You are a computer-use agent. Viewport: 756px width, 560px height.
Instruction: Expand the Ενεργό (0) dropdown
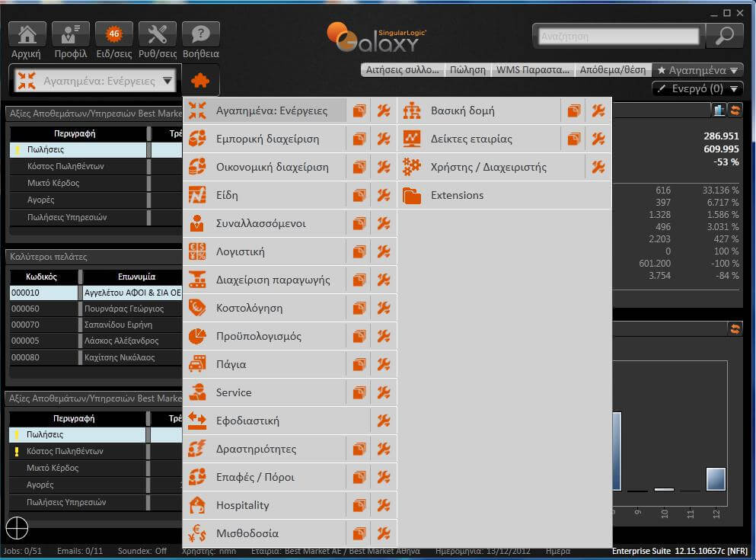[x=698, y=89]
